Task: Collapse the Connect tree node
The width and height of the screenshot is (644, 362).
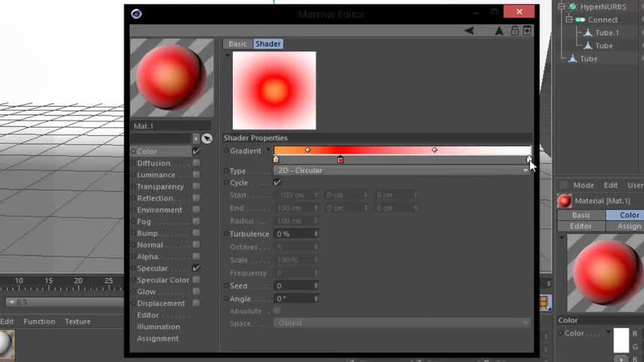Action: pos(569,20)
